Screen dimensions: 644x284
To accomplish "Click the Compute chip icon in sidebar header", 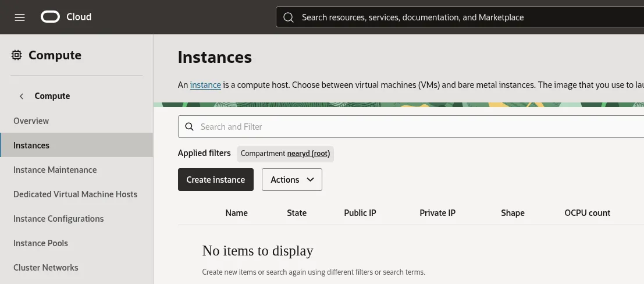I will click(16, 55).
